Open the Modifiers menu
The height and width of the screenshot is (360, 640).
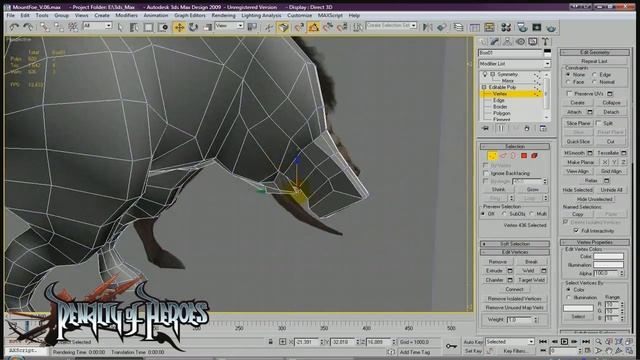point(126,16)
